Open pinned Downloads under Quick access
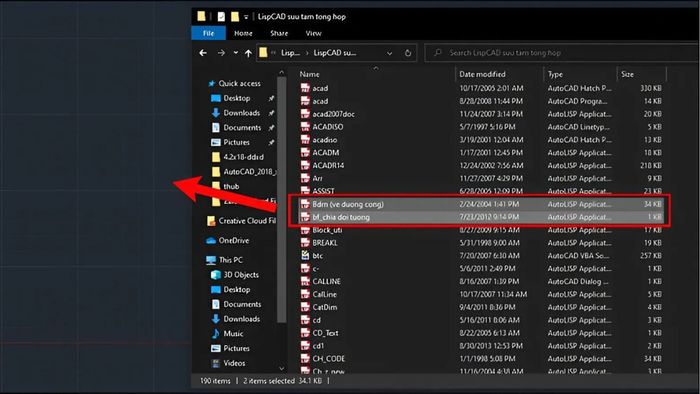Image resolution: width=700 pixels, height=394 pixels. [242, 113]
